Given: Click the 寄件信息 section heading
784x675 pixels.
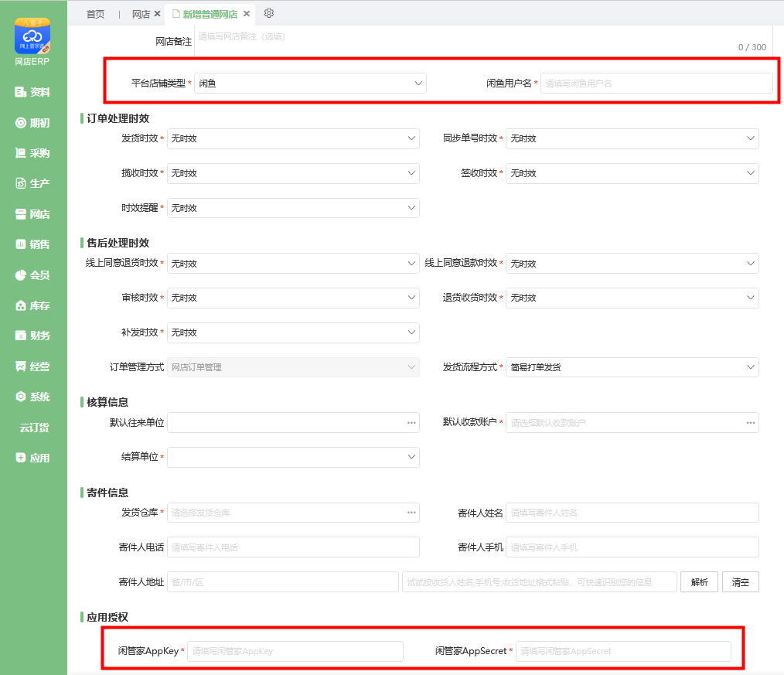Looking at the screenshot, I should [x=107, y=493].
